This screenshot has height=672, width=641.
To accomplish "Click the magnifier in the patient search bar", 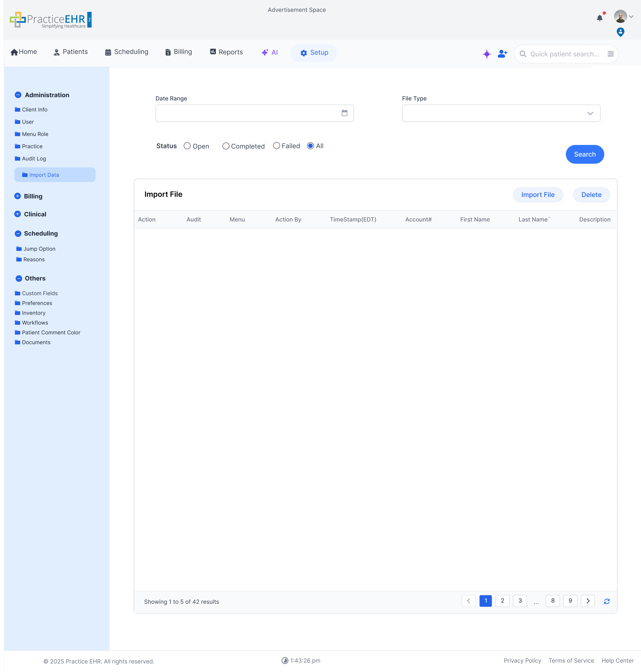I will [523, 54].
